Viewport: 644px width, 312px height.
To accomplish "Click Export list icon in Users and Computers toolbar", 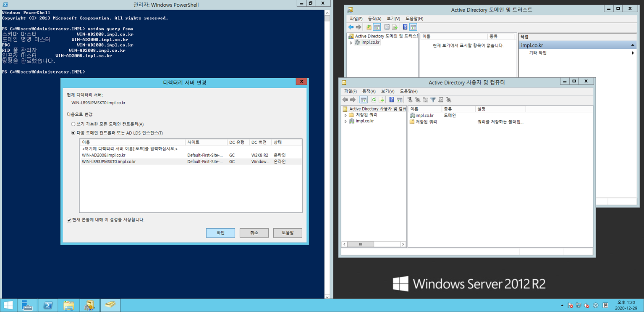I will pos(381,100).
